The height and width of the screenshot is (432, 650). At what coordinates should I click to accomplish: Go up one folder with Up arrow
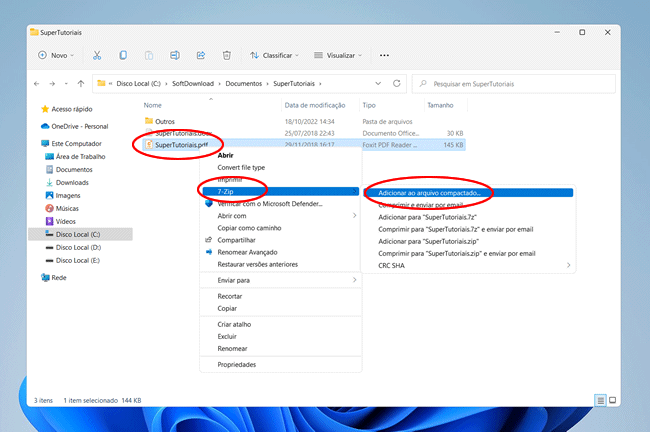(79, 84)
